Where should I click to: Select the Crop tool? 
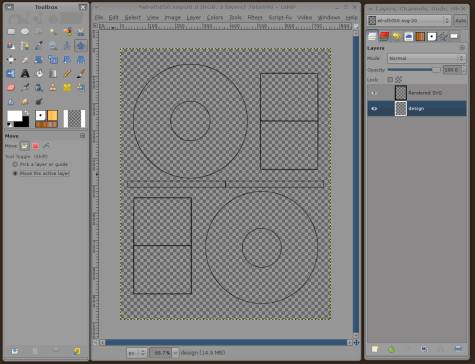[x=25, y=60]
